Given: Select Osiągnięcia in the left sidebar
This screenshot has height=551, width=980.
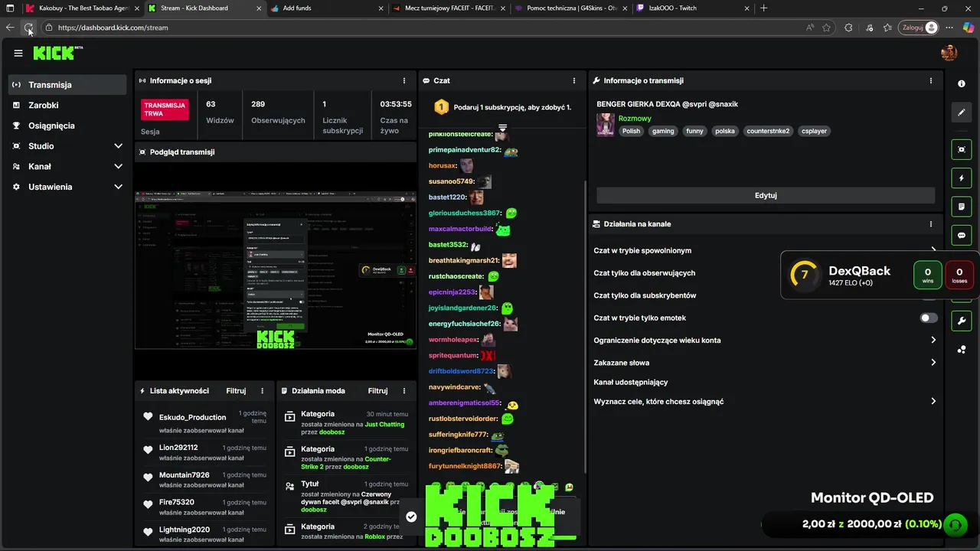Looking at the screenshot, I should [67, 126].
